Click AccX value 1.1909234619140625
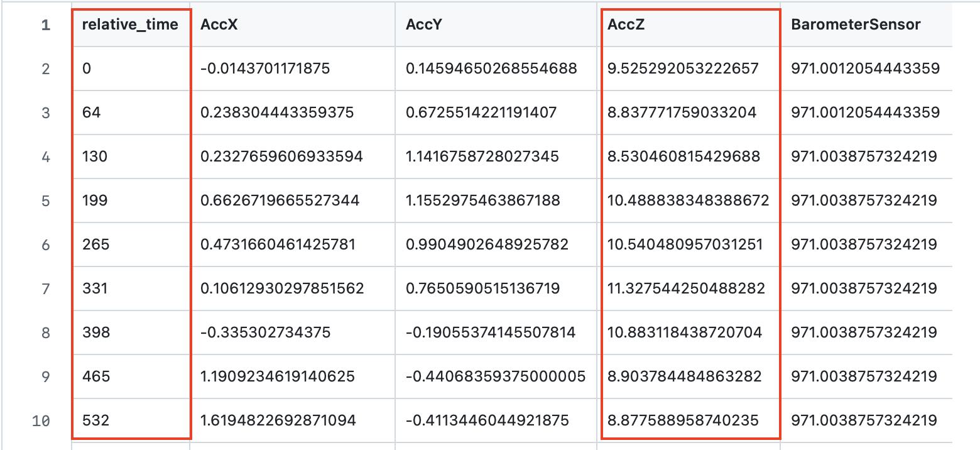980x450 pixels. (278, 376)
